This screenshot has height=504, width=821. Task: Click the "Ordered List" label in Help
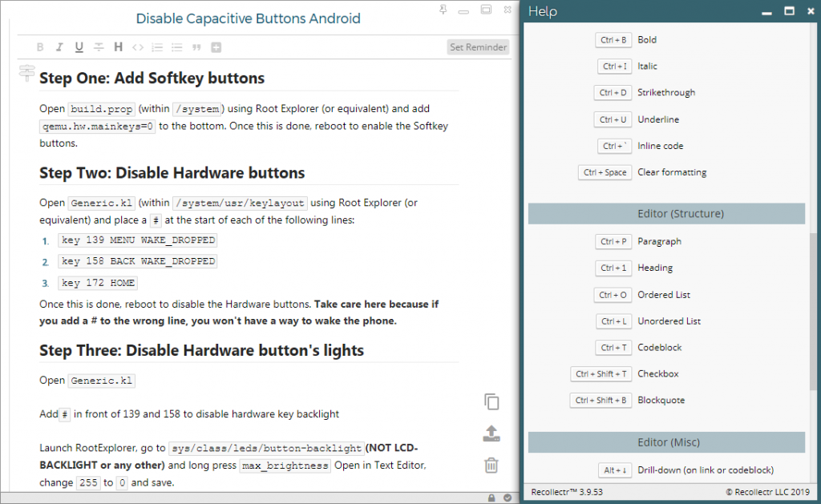pyautogui.click(x=664, y=295)
